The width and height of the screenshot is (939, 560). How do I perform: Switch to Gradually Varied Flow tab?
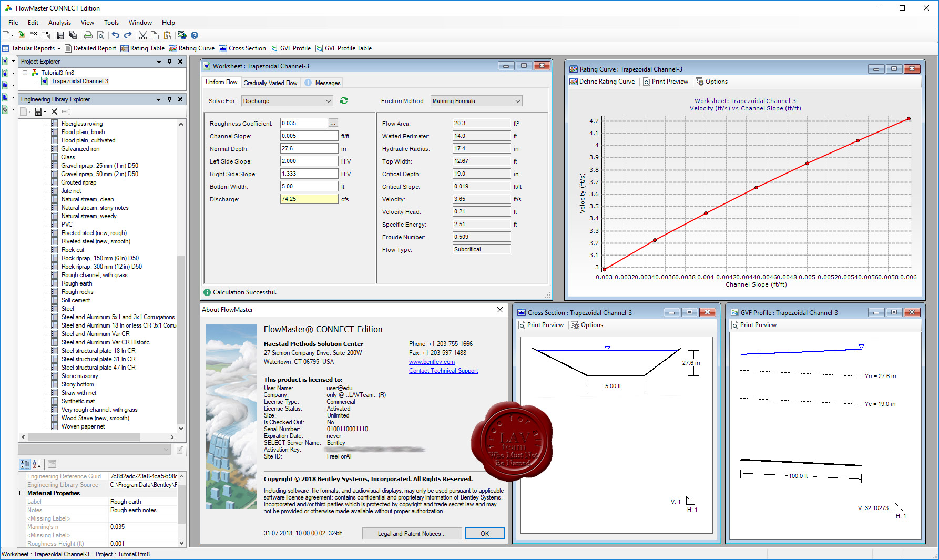click(270, 83)
